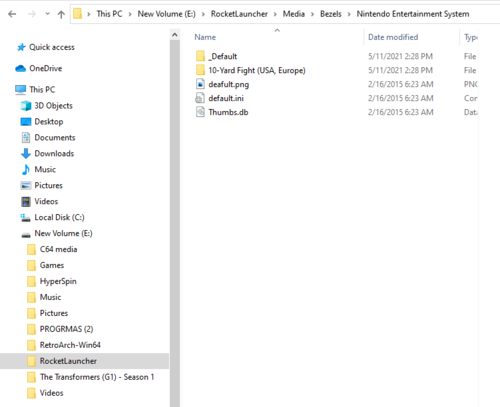Open Desktop in navigation pane
500x407 pixels.
(49, 122)
